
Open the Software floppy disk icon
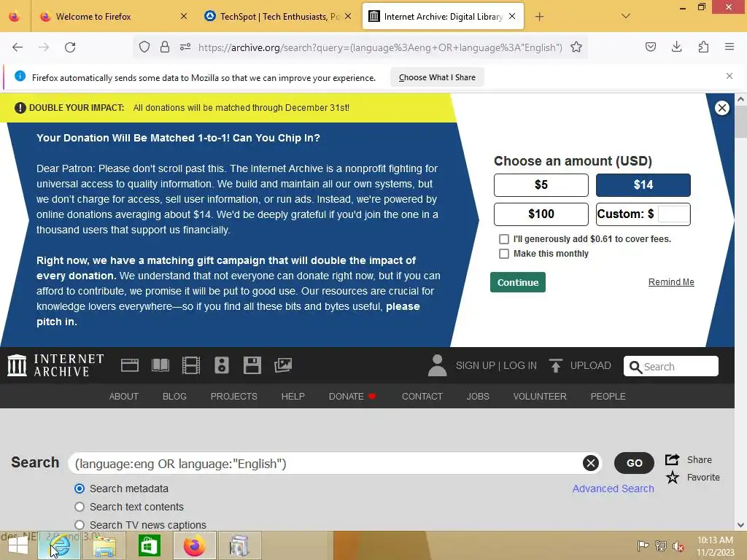(x=252, y=365)
